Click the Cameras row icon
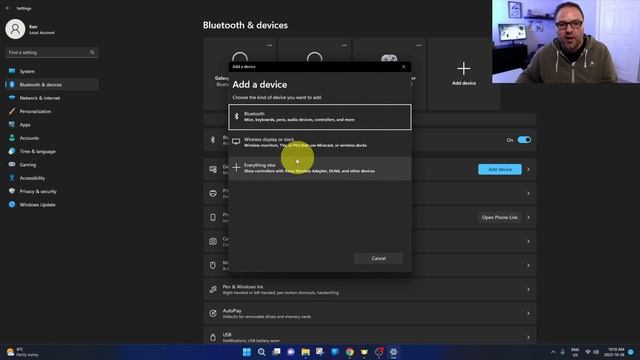 213,242
